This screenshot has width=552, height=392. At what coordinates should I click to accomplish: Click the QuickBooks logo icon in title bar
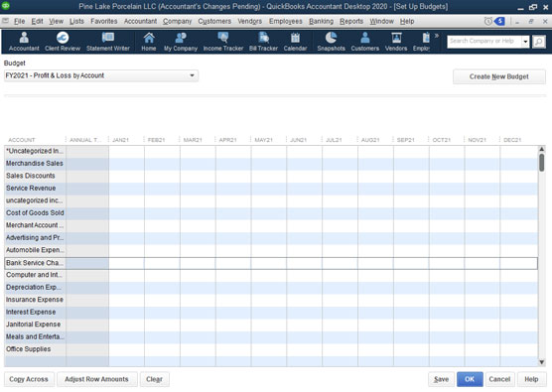[6, 6]
